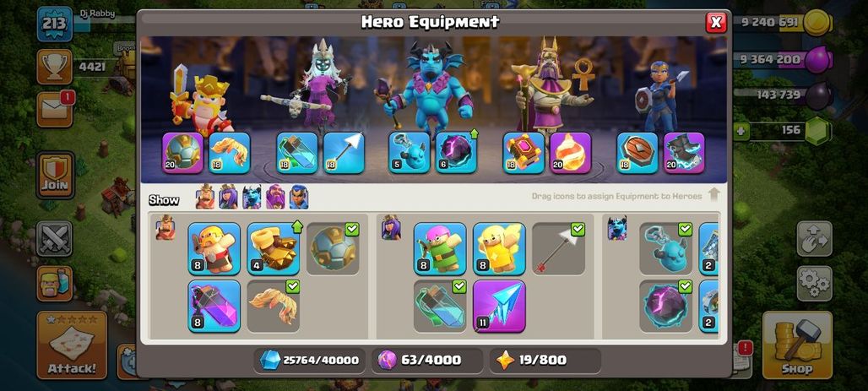Open the Archer Puppet equipment
Screen dimensions: 868x391
pos(440,248)
